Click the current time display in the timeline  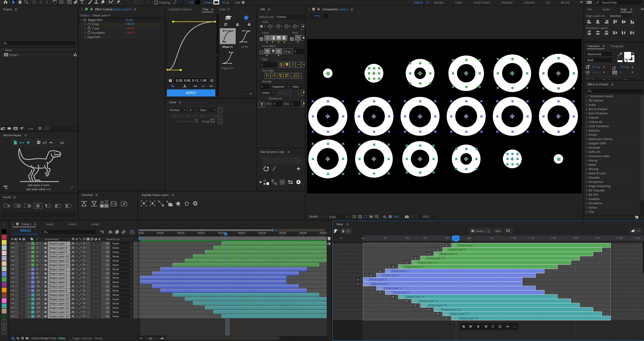tap(25, 230)
